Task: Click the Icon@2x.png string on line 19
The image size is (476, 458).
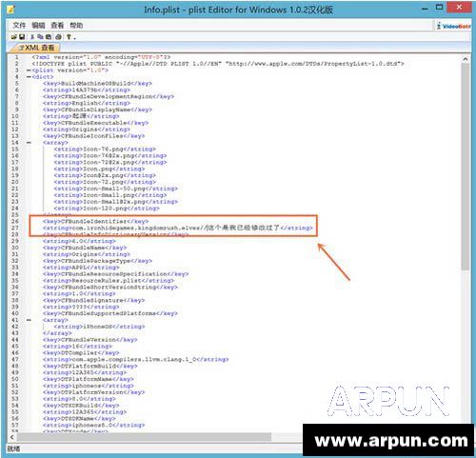Action: [105, 175]
